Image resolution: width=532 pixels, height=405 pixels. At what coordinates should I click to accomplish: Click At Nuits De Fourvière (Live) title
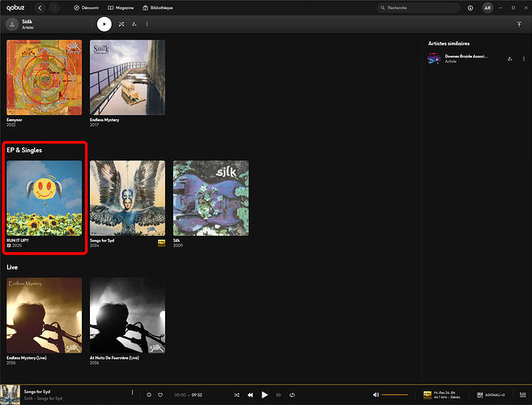tap(114, 358)
